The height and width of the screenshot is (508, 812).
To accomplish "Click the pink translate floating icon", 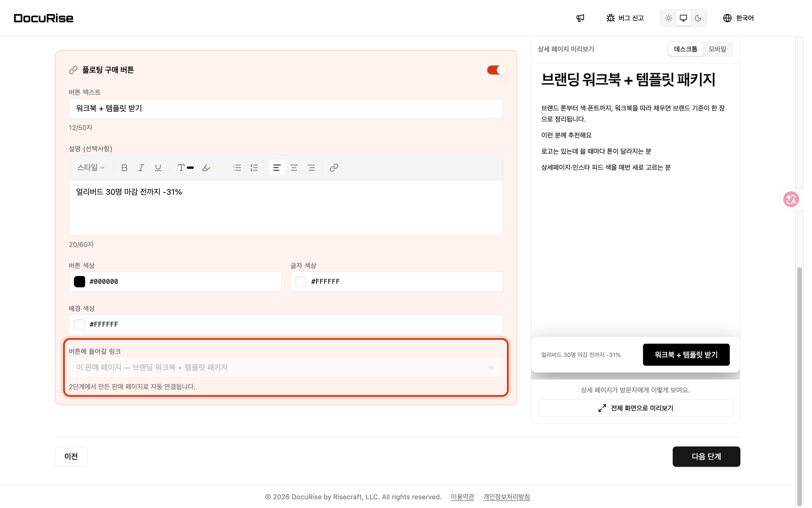I will (x=791, y=199).
